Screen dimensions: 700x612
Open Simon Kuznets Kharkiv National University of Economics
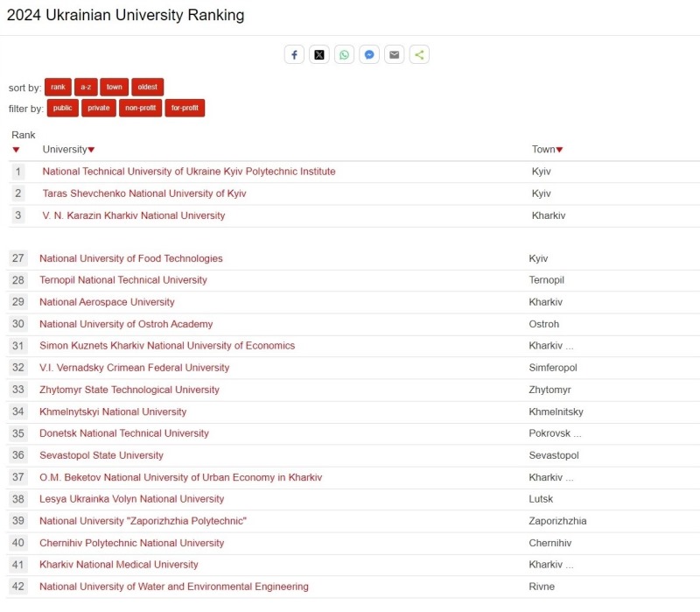click(167, 346)
